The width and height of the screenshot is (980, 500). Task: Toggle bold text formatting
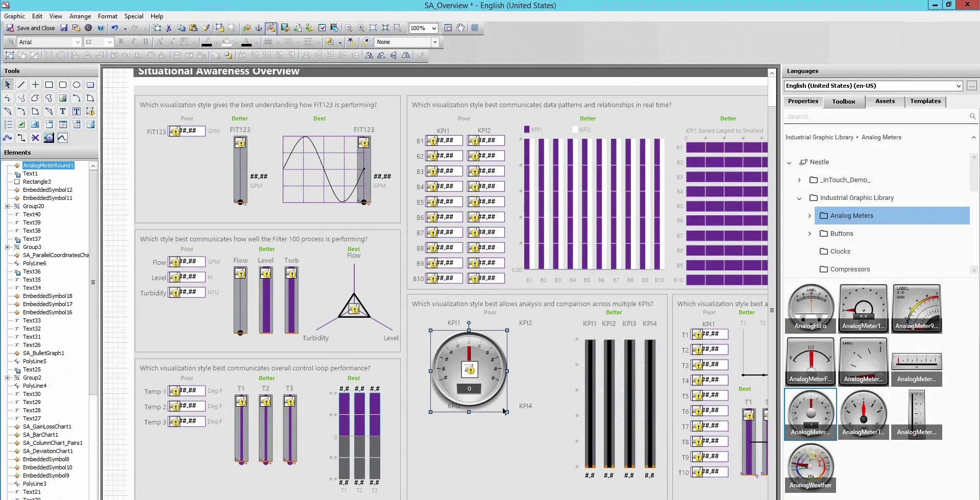(121, 42)
